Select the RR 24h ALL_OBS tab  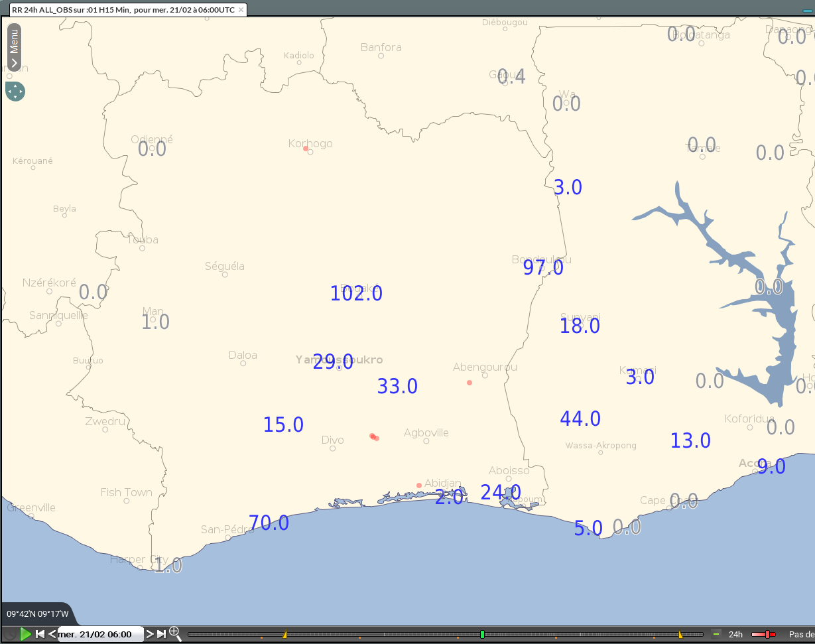123,10
